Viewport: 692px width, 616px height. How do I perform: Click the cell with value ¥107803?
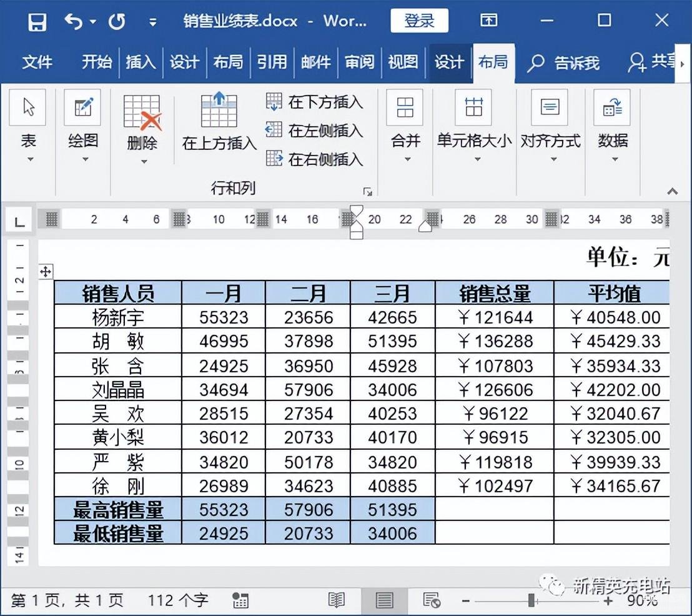coord(494,365)
